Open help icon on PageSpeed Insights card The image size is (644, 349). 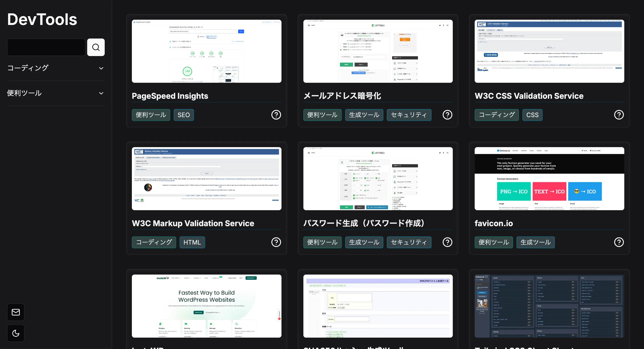(276, 115)
